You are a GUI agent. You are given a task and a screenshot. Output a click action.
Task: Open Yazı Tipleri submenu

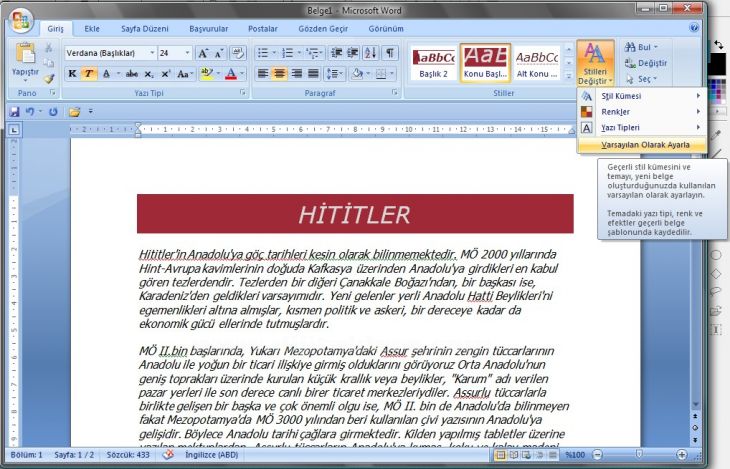click(642, 128)
